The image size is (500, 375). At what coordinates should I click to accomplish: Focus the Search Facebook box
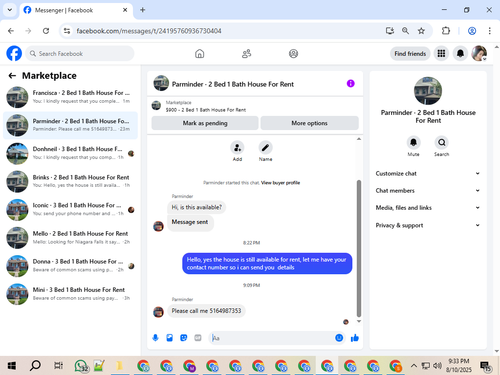tap(80, 53)
